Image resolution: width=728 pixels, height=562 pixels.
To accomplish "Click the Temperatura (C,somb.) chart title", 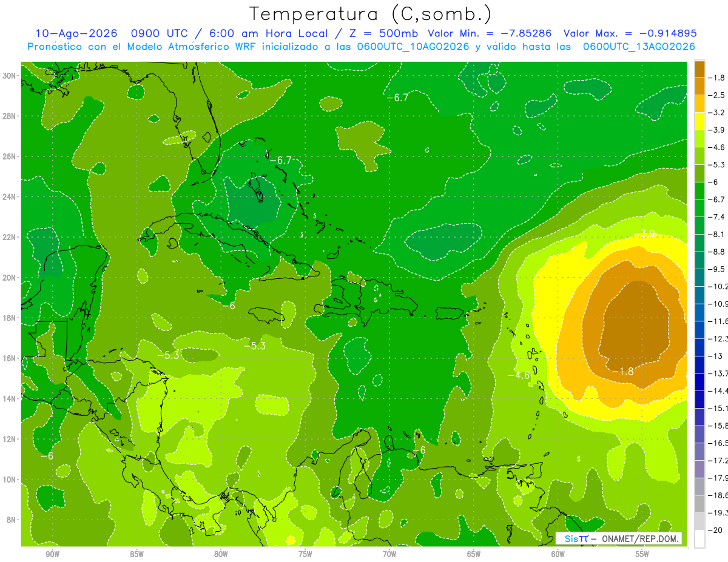I will (370, 14).
